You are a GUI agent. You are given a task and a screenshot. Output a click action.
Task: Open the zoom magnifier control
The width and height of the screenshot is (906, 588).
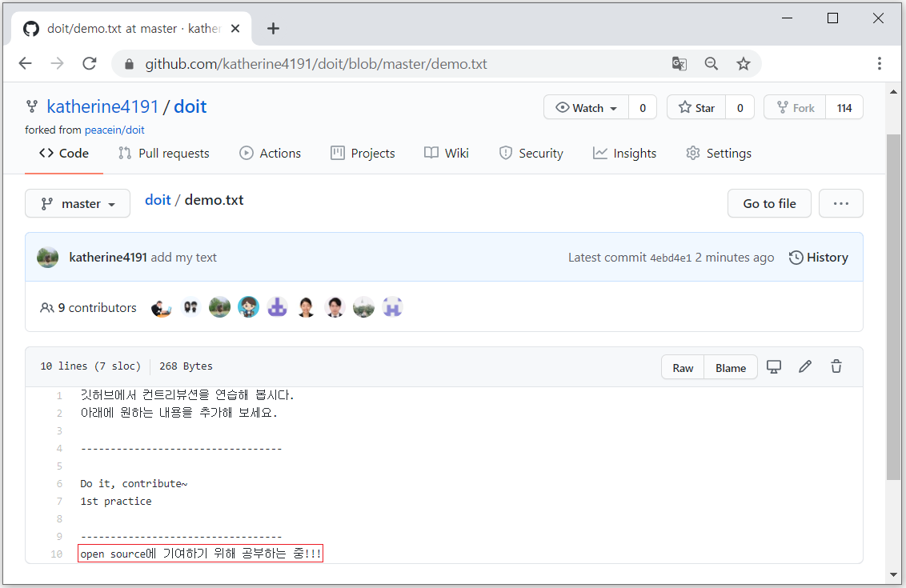(712, 63)
